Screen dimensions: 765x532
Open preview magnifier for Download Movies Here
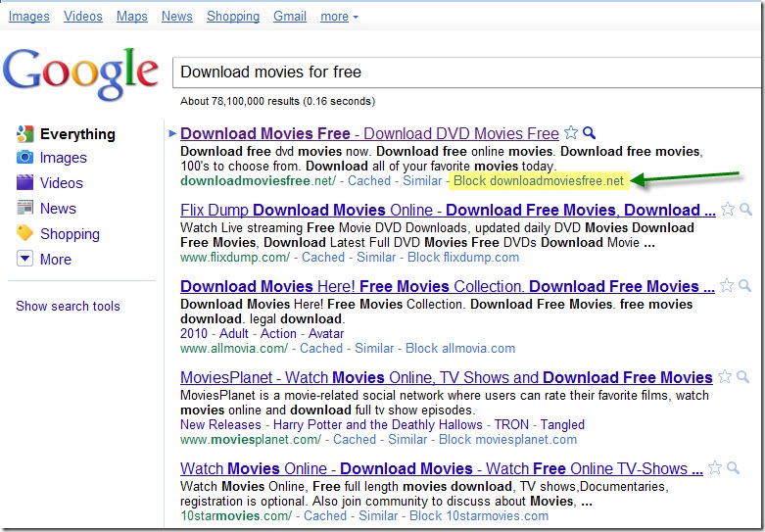pyautogui.click(x=744, y=285)
